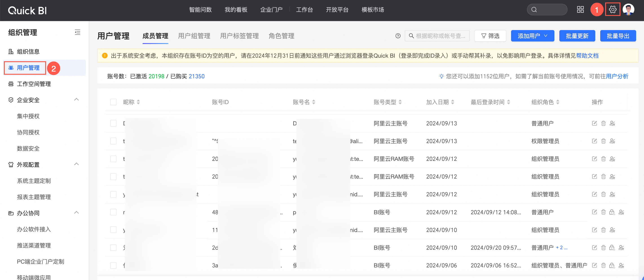The width and height of the screenshot is (644, 280).
Task: Click transfer icon in 2024/09/10 阿里云主账号 row
Action: coord(612,230)
